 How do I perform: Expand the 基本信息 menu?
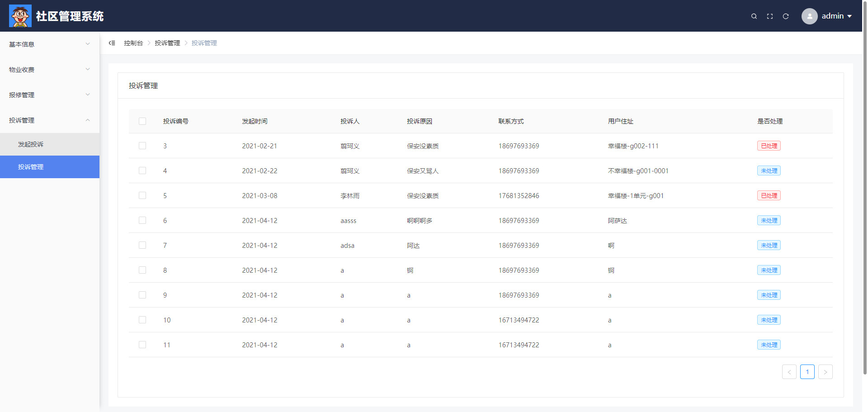click(50, 44)
